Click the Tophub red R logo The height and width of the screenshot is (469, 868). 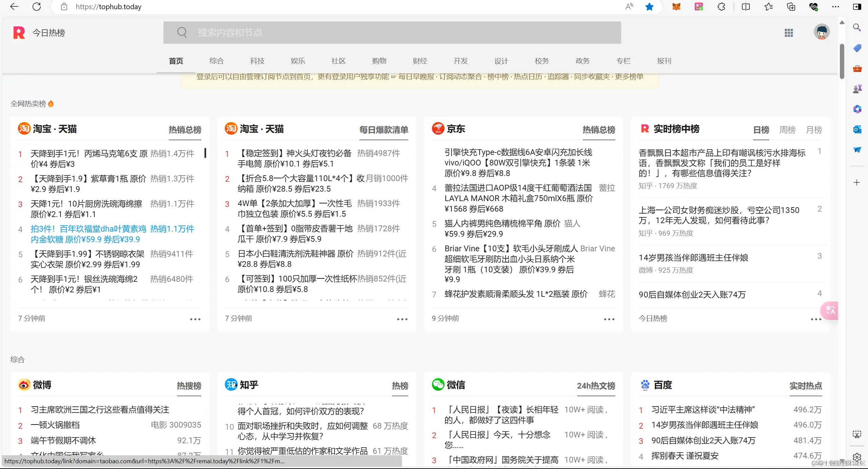(x=19, y=33)
